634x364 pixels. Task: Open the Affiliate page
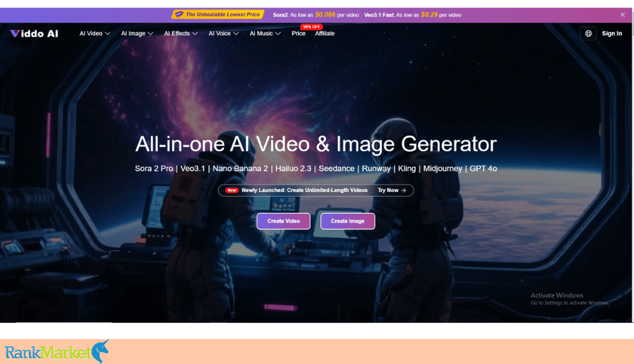point(324,34)
